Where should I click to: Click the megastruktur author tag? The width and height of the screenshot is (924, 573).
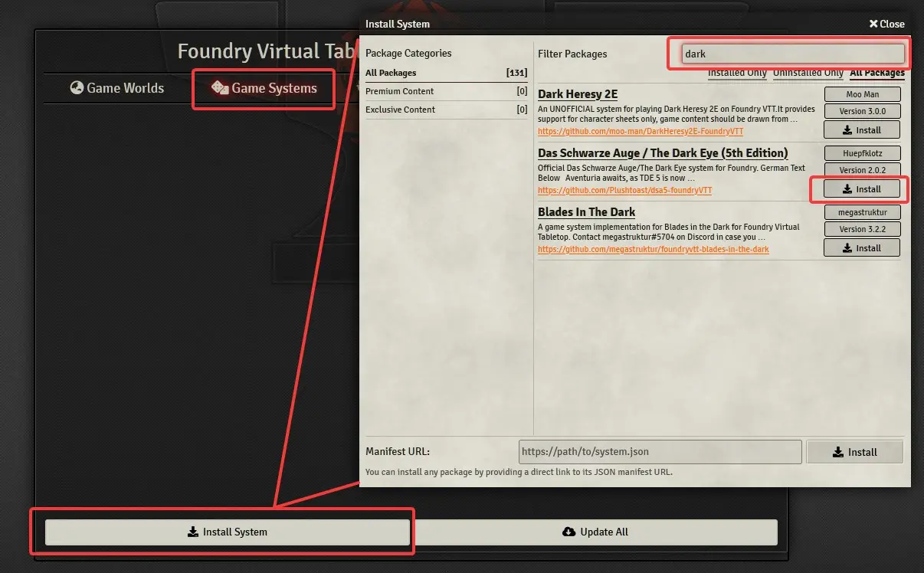click(862, 212)
